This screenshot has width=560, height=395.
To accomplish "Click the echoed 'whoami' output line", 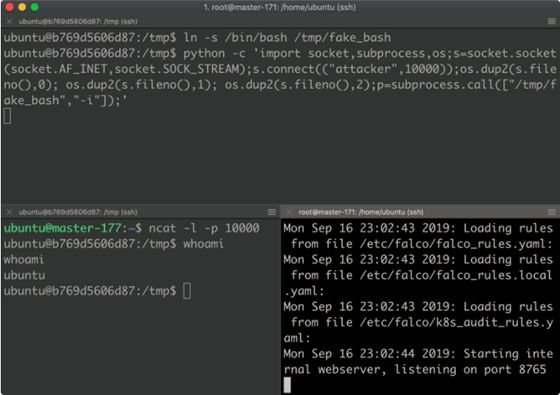I will [24, 259].
